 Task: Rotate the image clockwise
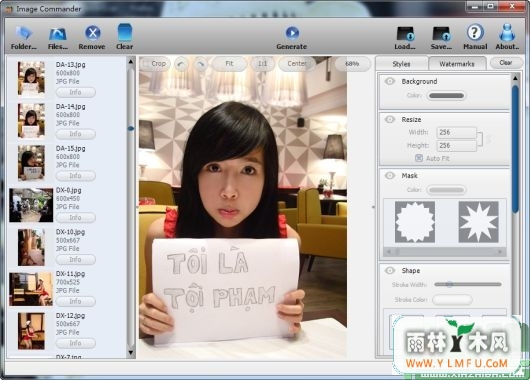tap(200, 64)
